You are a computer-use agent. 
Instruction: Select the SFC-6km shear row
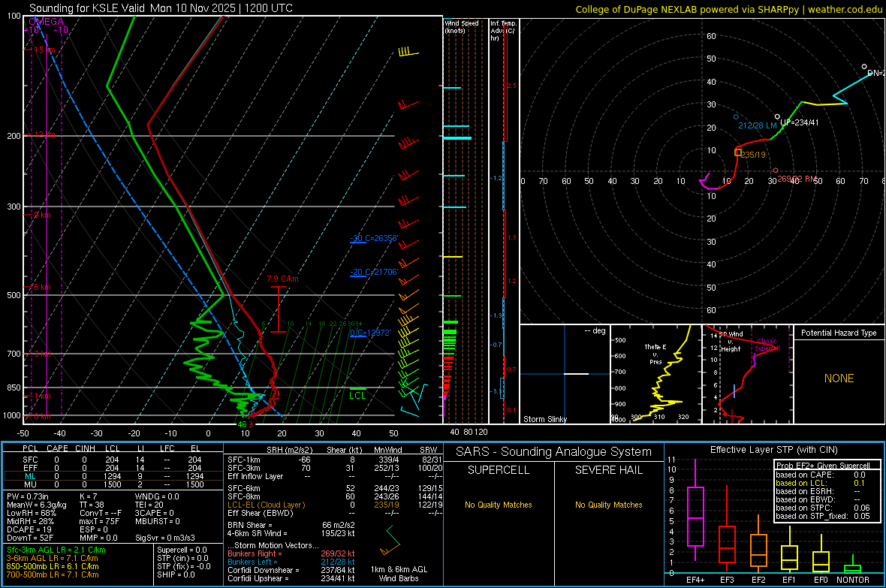335,488
